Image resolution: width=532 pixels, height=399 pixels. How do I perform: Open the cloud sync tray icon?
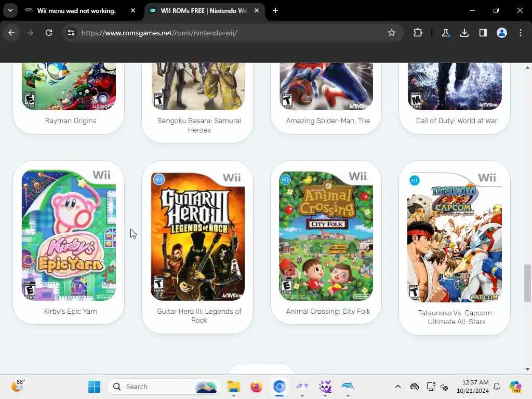click(x=415, y=387)
